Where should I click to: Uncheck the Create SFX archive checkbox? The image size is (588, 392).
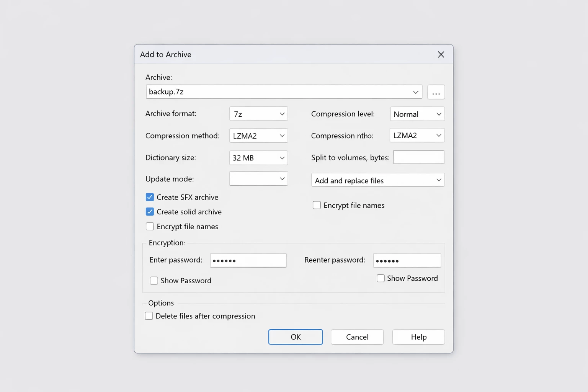tap(150, 197)
